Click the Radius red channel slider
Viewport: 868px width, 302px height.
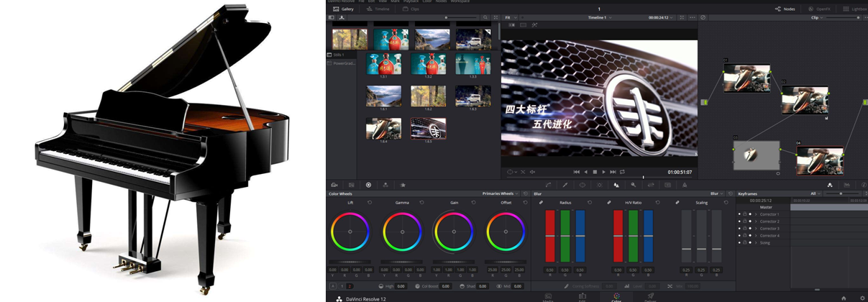coord(550,236)
